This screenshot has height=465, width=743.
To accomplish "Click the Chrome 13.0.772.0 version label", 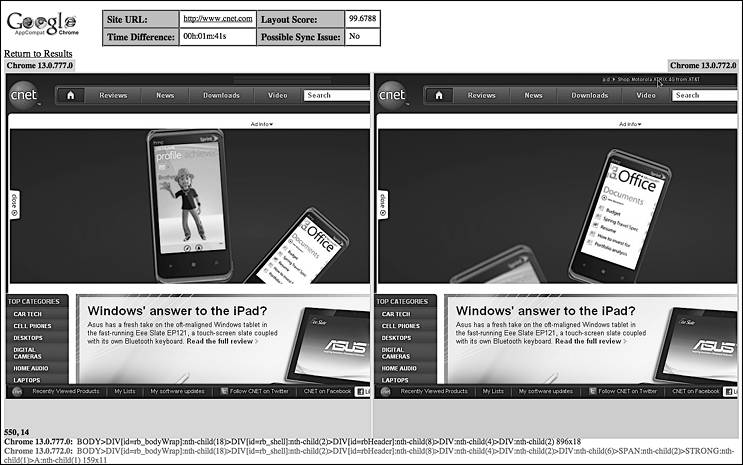I will point(703,65).
